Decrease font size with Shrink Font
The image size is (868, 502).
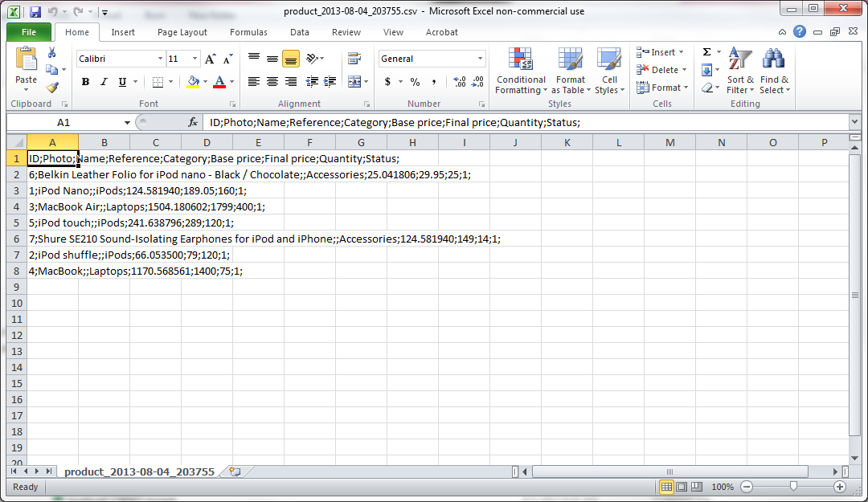pyautogui.click(x=227, y=59)
